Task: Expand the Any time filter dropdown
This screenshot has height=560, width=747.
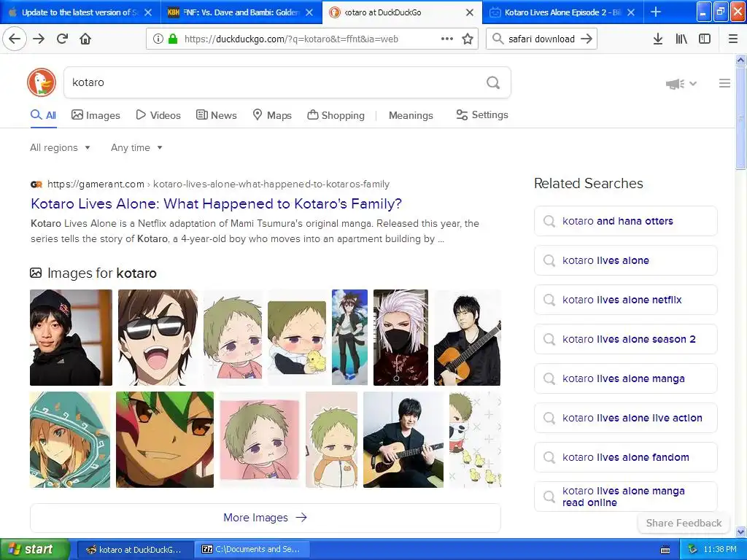Action: click(136, 147)
